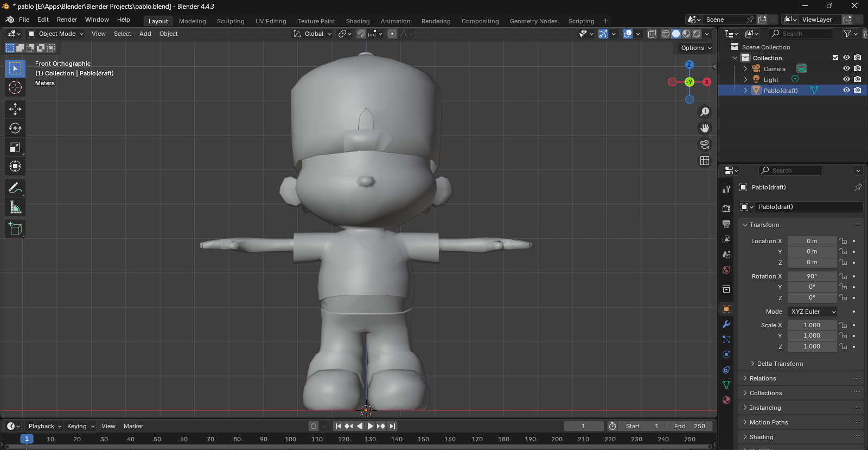This screenshot has height=450, width=868.
Task: Switch to the UV Editing workspace tab
Action: [x=271, y=21]
